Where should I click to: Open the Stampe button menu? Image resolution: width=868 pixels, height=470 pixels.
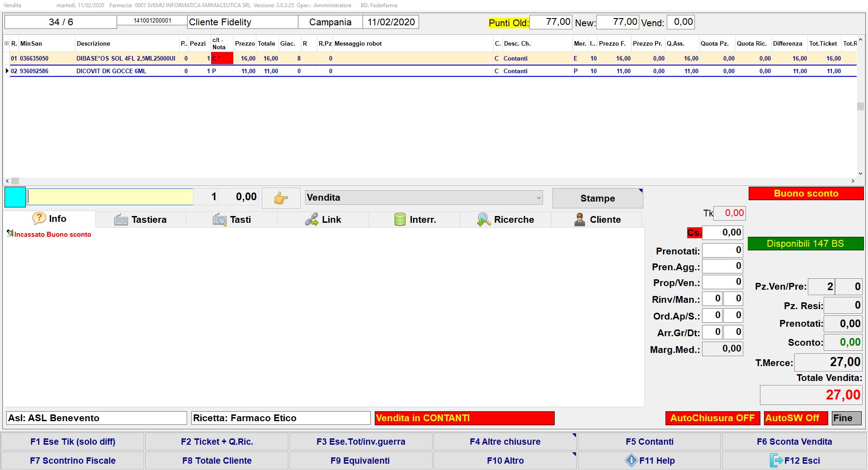tap(597, 198)
